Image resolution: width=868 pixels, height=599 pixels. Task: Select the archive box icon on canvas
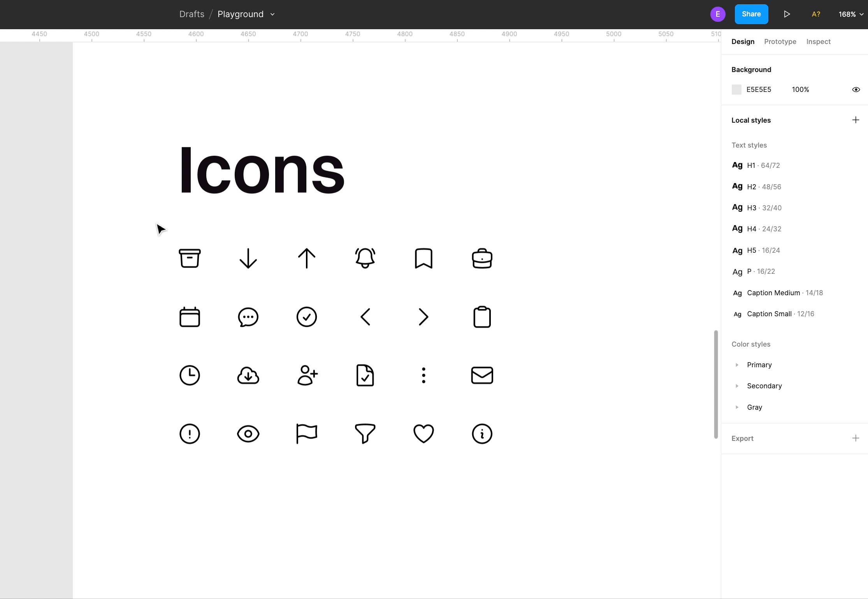tap(190, 258)
